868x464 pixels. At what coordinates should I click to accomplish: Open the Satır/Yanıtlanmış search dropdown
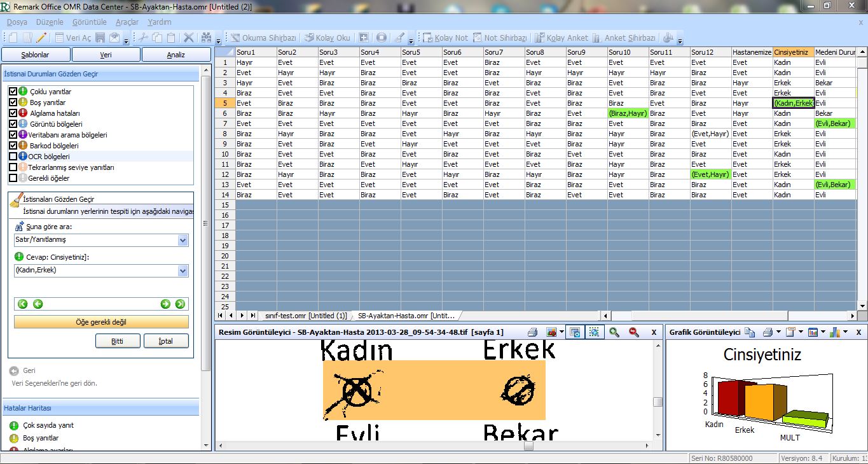(184, 240)
